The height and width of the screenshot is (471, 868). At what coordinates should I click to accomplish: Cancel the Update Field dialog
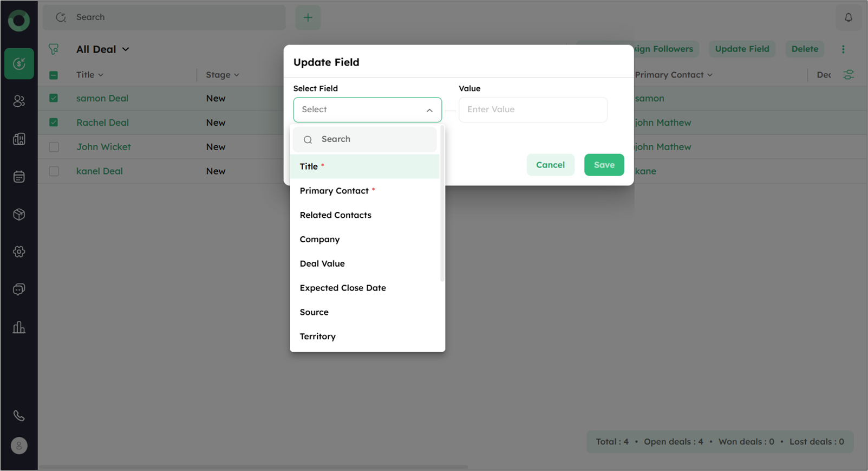[x=550, y=165]
